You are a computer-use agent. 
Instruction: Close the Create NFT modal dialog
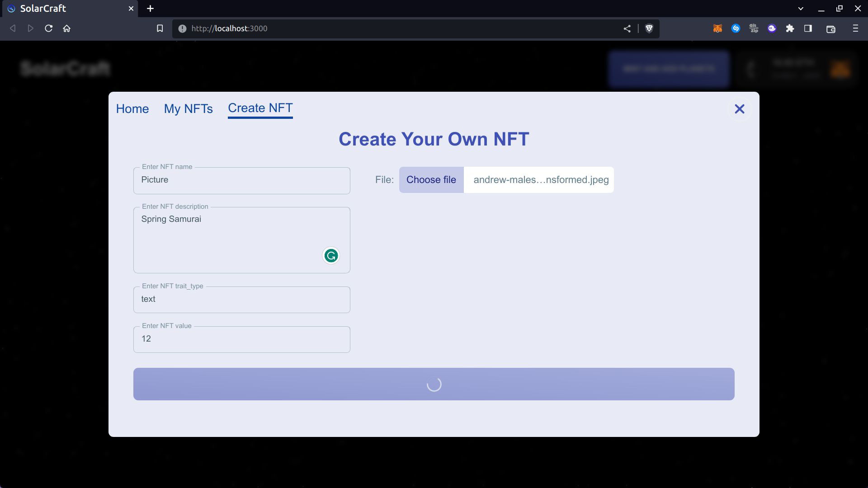click(x=740, y=109)
